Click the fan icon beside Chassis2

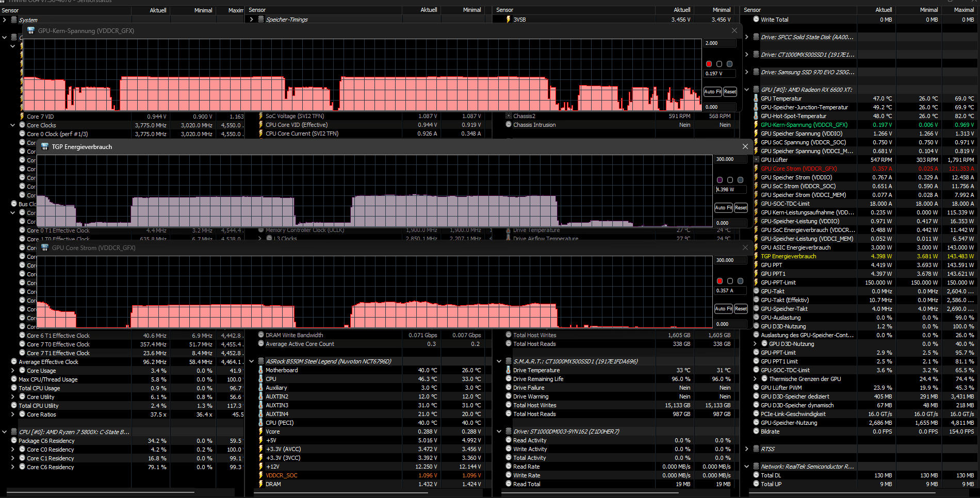[509, 116]
